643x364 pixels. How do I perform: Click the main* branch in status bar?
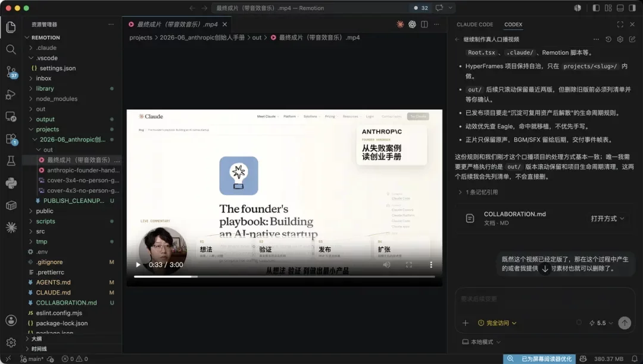tap(32, 359)
